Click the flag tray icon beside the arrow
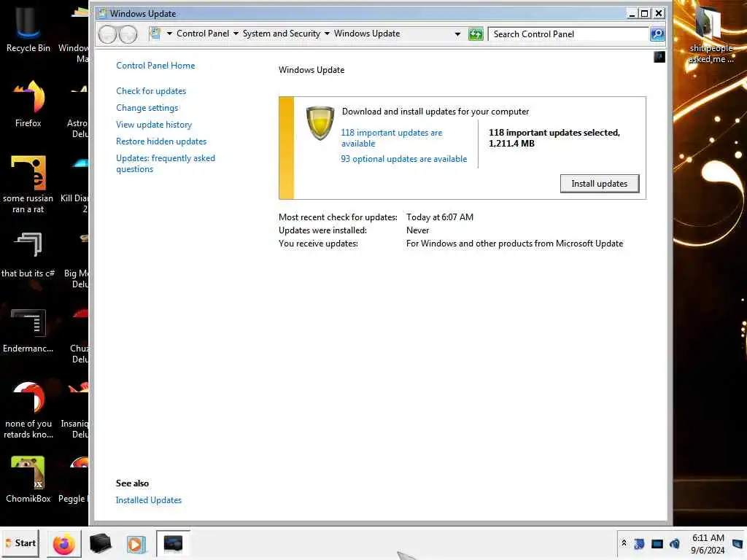The image size is (747, 560). pyautogui.click(x=639, y=543)
